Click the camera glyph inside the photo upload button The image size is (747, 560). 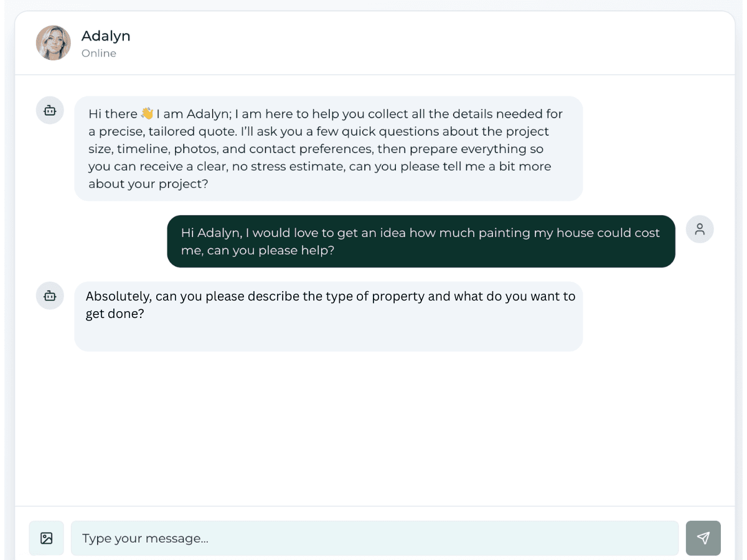coord(47,538)
